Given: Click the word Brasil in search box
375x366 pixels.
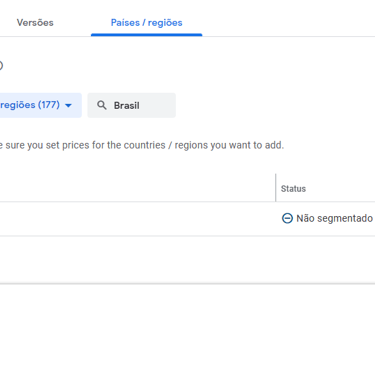Looking at the screenshot, I should (x=127, y=106).
